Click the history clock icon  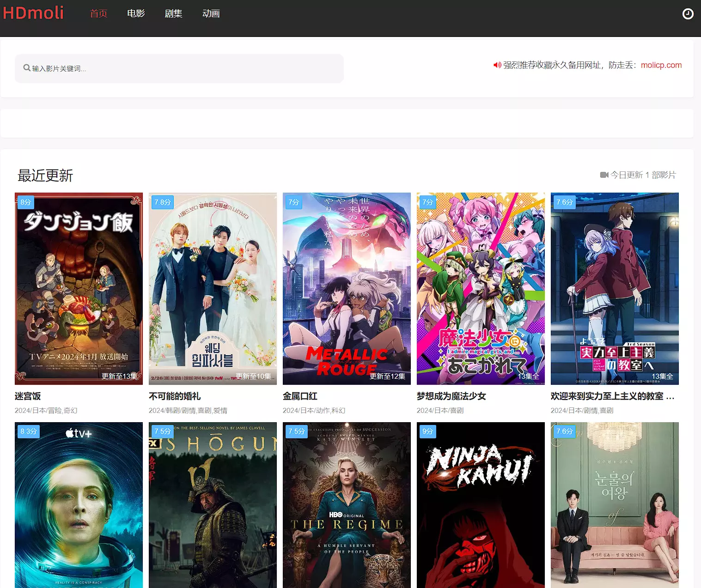click(x=688, y=14)
